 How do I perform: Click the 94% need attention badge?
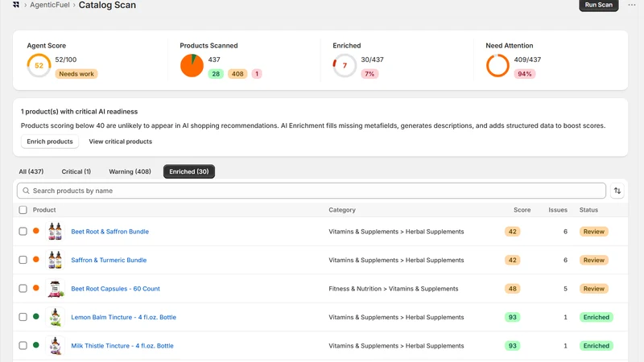pos(525,74)
